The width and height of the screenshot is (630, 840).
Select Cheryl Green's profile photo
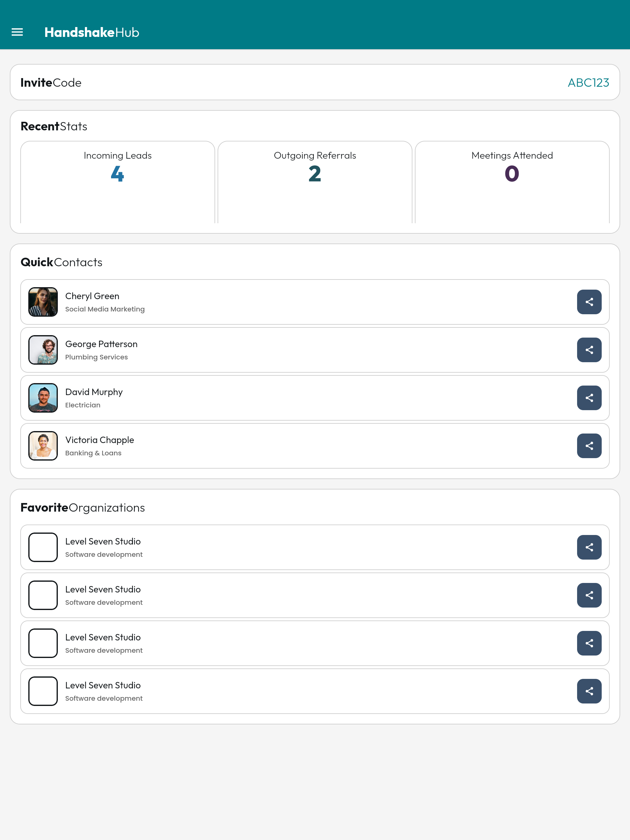pos(43,302)
